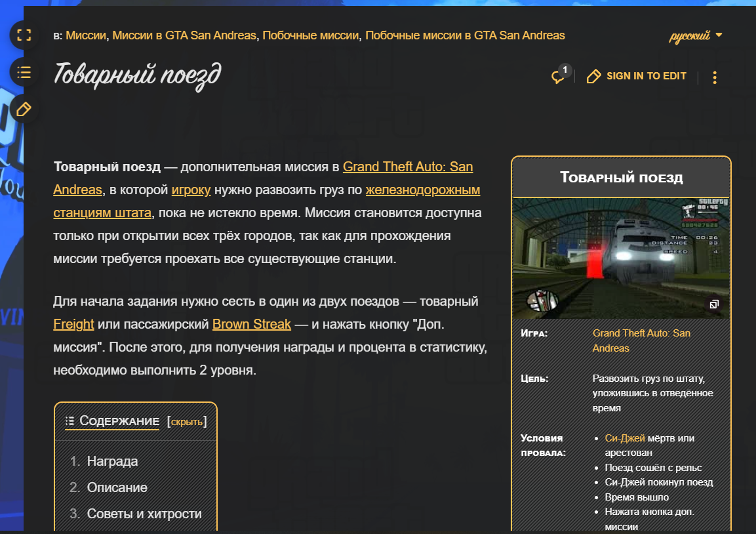Jump to section 2 Описание

117,487
